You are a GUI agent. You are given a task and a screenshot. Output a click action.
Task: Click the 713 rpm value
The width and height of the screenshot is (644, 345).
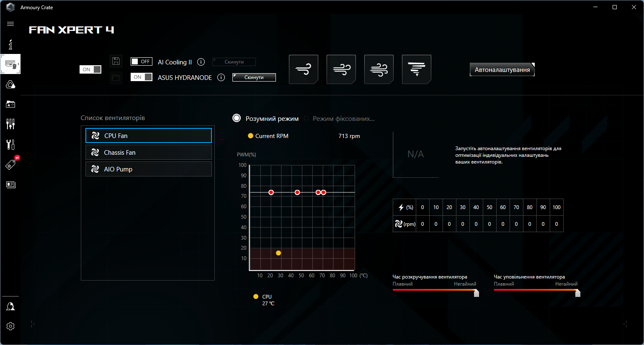click(349, 136)
